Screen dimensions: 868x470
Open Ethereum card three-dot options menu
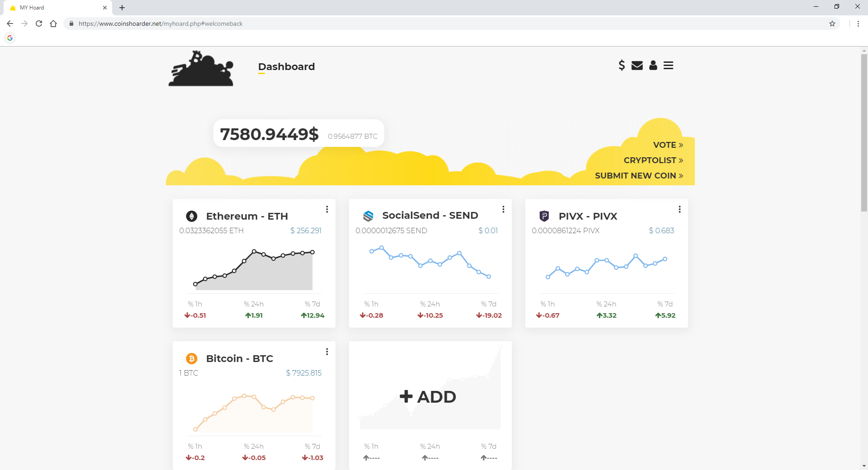327,209
